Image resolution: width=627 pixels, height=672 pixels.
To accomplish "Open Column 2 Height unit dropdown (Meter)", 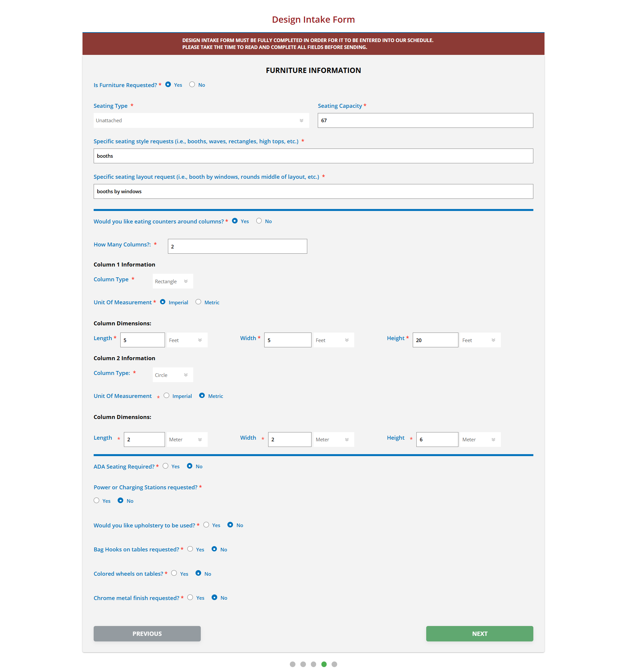I will 480,439.
